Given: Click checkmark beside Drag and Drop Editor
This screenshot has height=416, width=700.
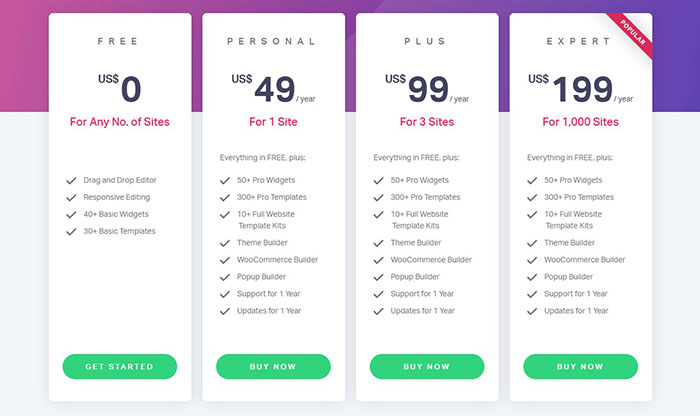Looking at the screenshot, I should (x=71, y=181).
